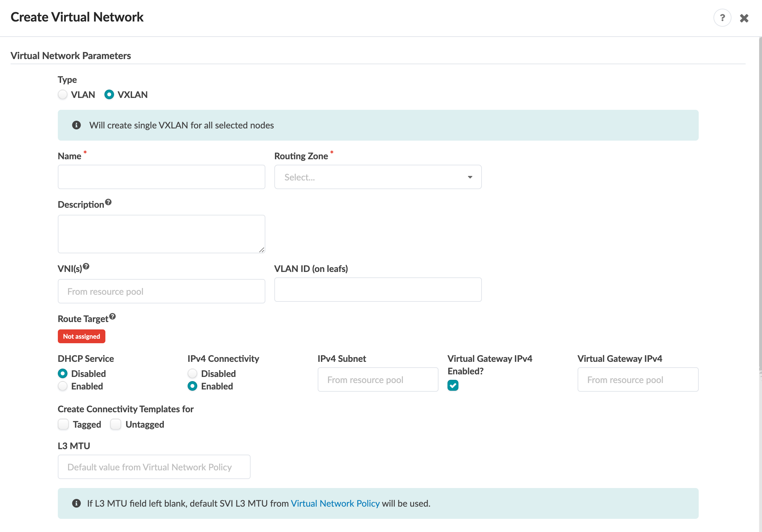Screen dimensions: 762x532
Task: Click the Description help icon
Action: 108,202
